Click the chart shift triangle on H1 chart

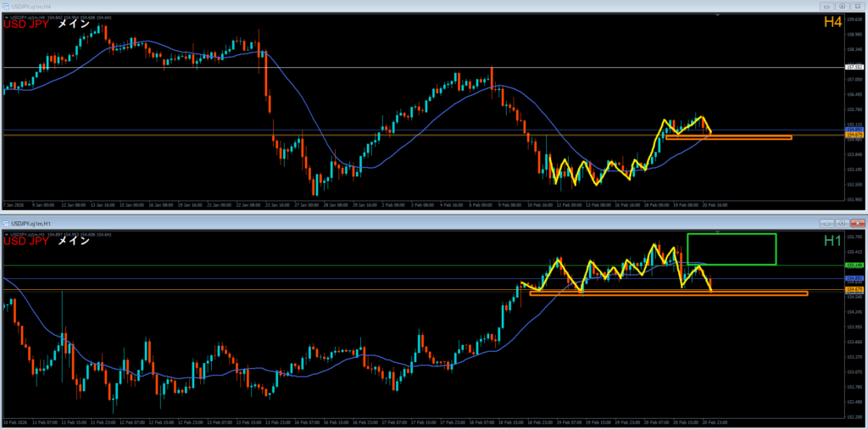[719, 231]
